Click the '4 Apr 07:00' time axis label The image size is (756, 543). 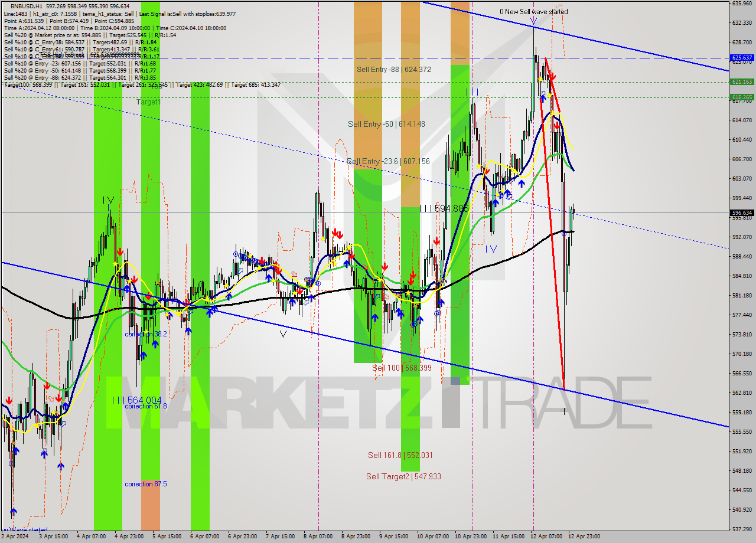pos(92,537)
